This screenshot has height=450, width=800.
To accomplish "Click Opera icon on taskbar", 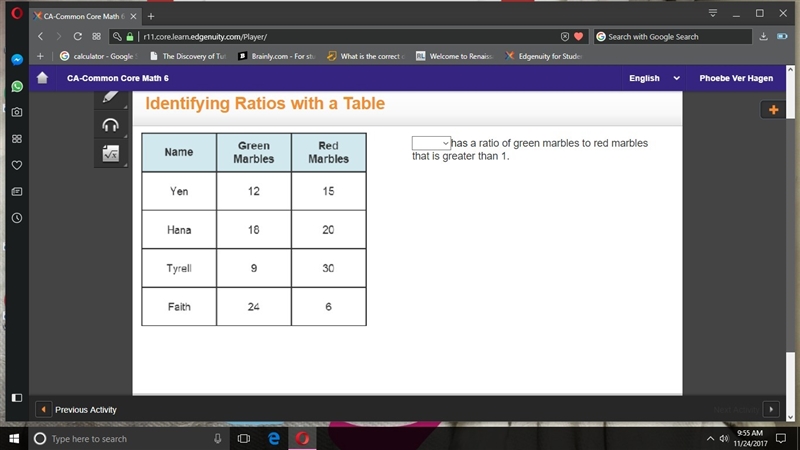I will point(303,439).
